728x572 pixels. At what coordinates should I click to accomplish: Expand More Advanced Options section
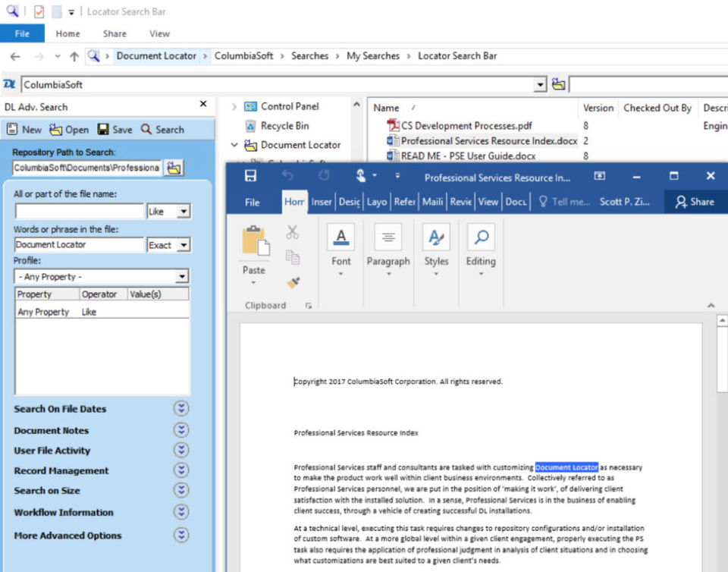point(181,535)
